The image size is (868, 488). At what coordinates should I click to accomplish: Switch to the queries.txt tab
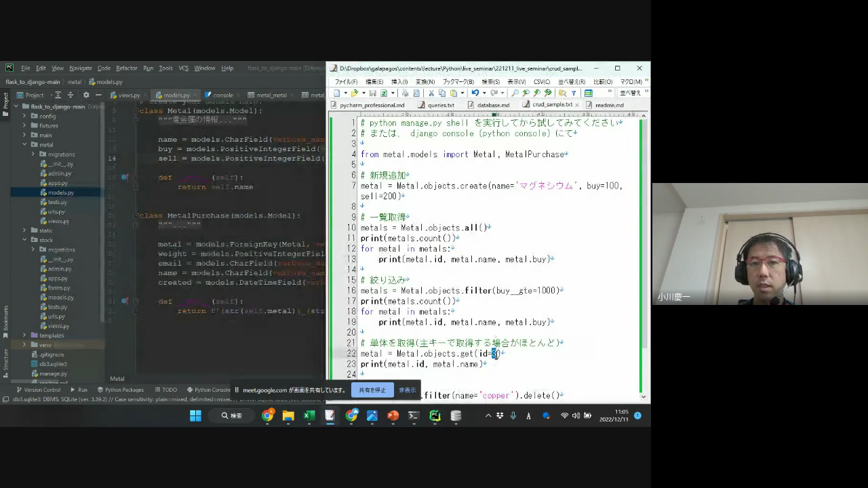click(437, 105)
